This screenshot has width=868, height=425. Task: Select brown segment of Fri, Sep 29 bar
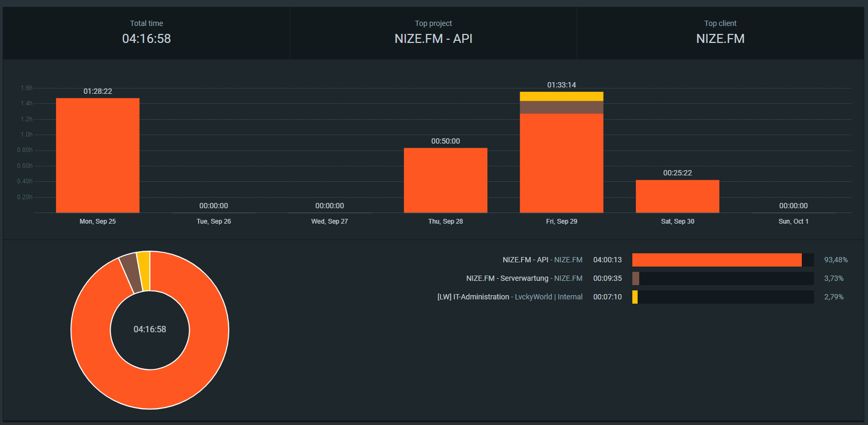(x=561, y=108)
